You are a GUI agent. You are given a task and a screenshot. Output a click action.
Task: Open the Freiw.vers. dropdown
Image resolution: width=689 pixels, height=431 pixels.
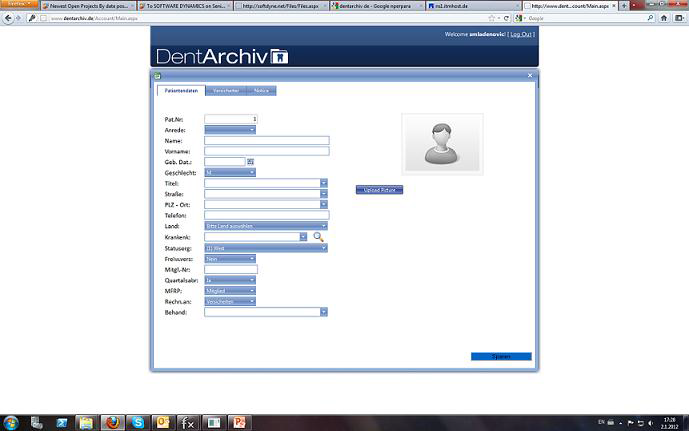(230, 259)
